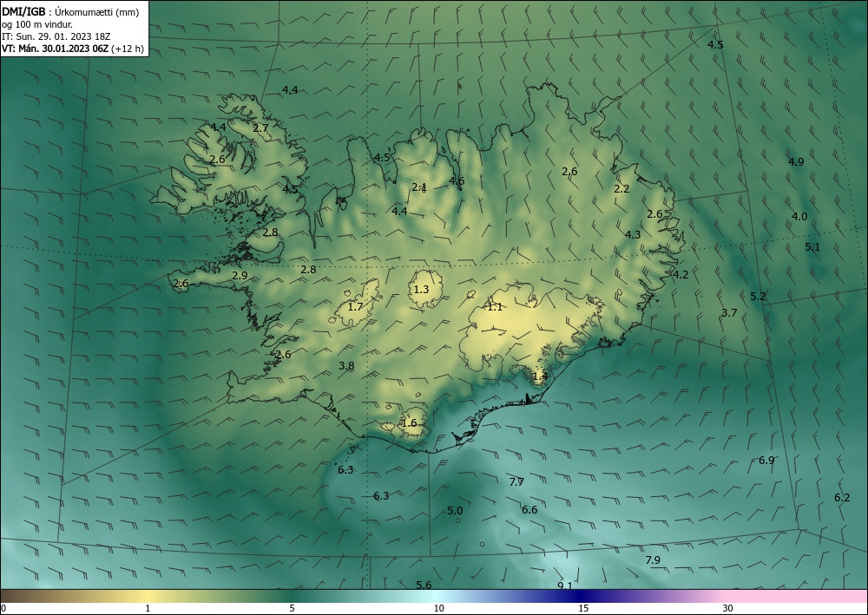Click the 6.6 value over the ocean
This screenshot has width=868, height=615.
click(x=529, y=510)
